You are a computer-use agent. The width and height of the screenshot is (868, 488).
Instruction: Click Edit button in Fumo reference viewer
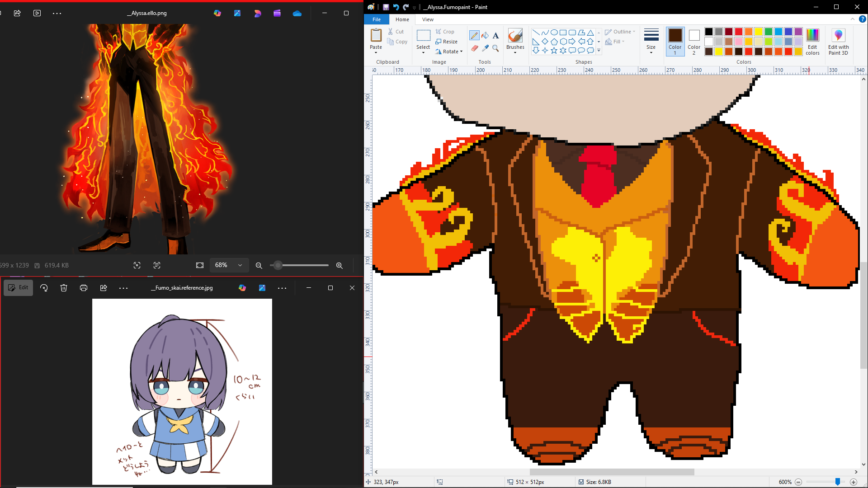point(18,288)
